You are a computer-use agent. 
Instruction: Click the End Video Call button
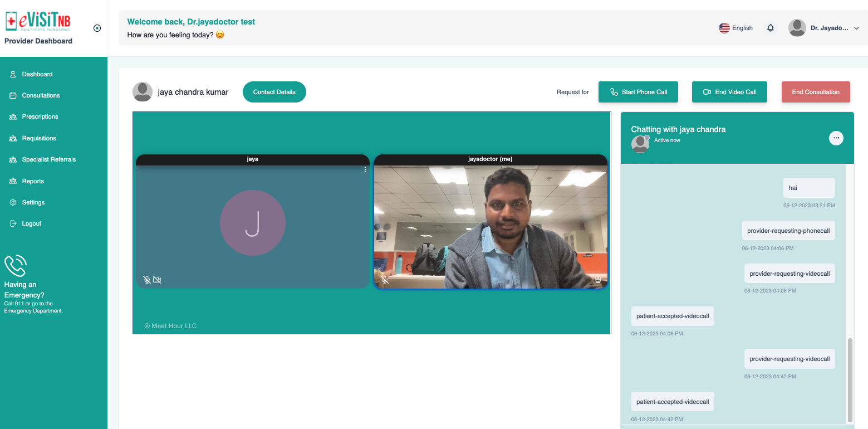(x=729, y=92)
